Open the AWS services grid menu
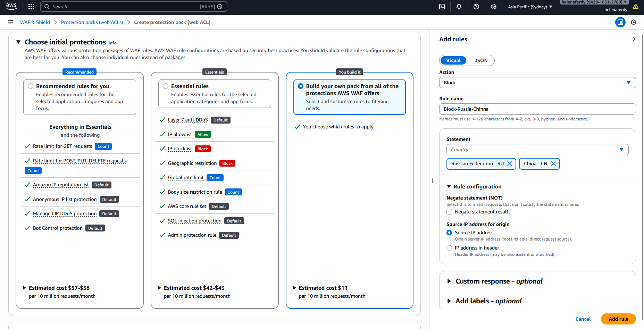644x329 pixels. (31, 7)
